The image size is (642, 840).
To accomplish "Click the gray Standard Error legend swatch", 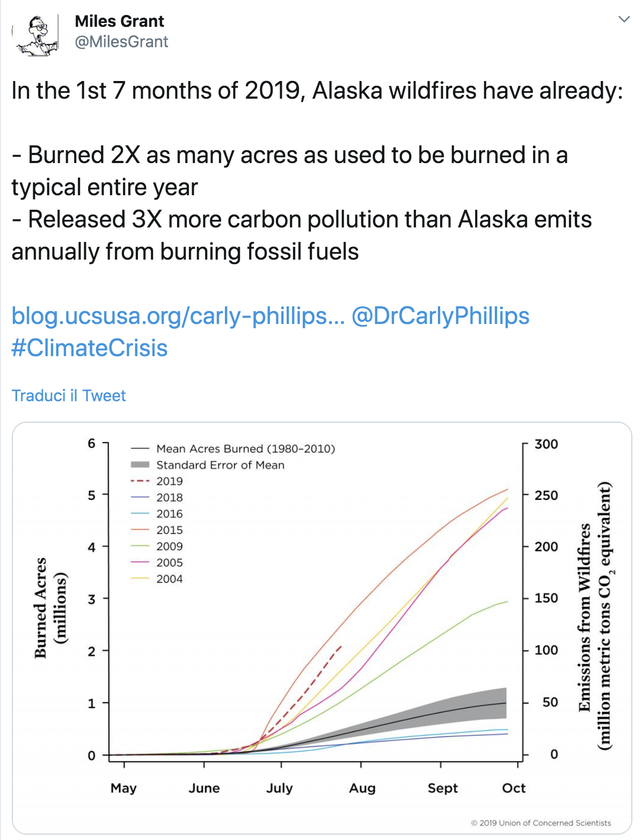I will coord(140,465).
